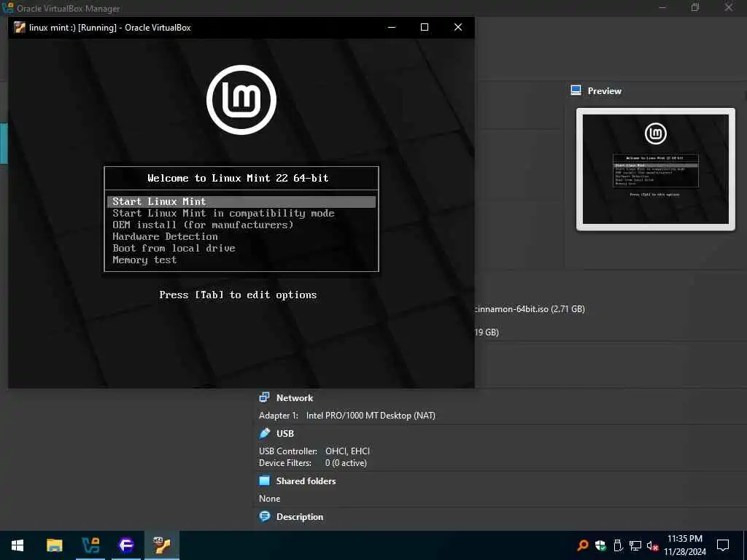Click the Description section icon
The image size is (747, 560).
[x=264, y=516]
